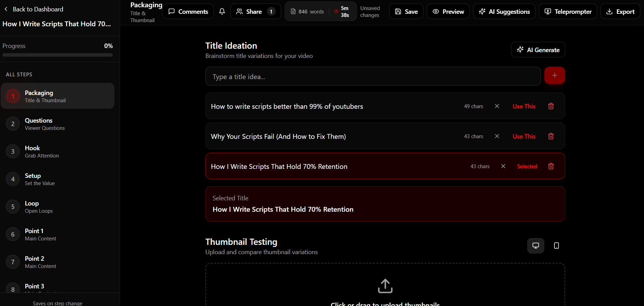This screenshot has height=306, width=644.
Task: Go to the Setup step
Action: (x=57, y=179)
